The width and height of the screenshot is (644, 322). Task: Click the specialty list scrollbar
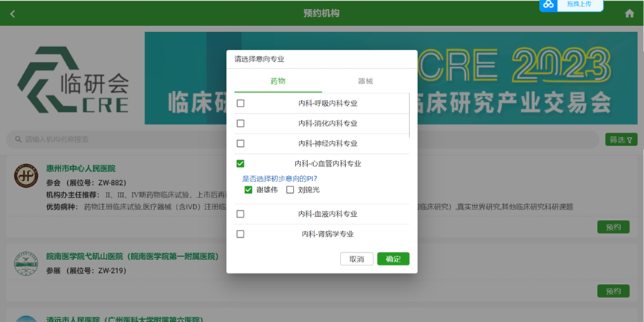[x=409, y=116]
